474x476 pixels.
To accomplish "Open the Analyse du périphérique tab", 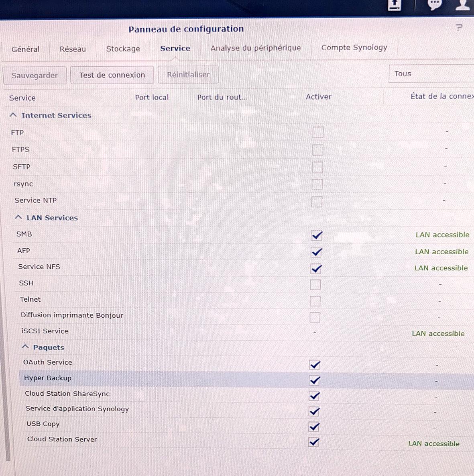I will click(256, 48).
